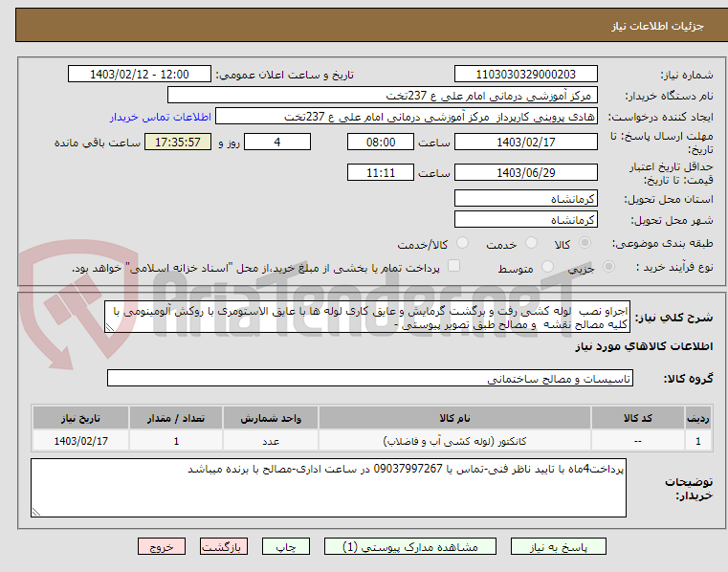The image size is (728, 572).
Task: Click the توضیحات خریدار notes textarea
Action: coord(329,488)
